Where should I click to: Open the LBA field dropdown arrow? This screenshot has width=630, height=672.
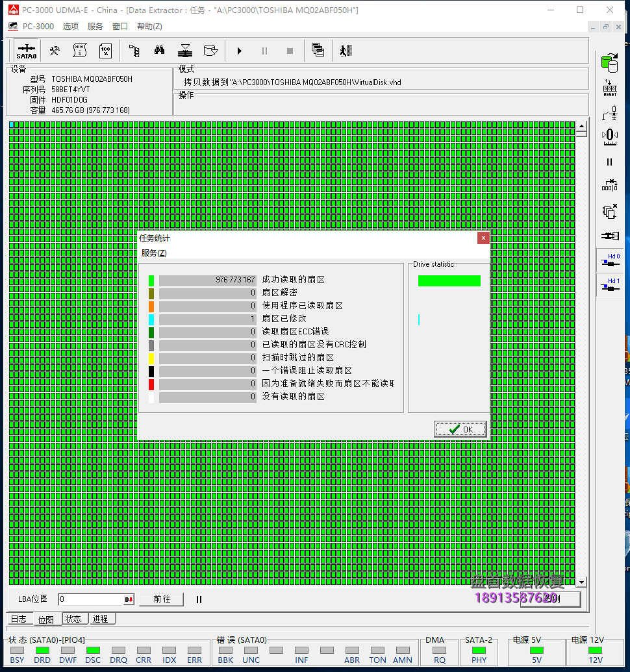click(x=129, y=599)
